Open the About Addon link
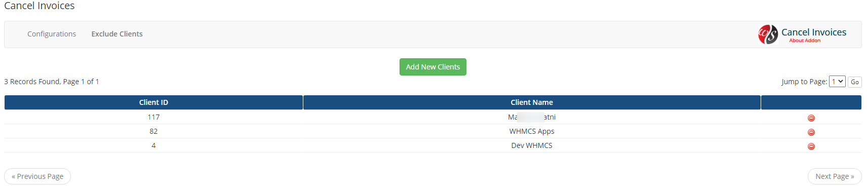 pyautogui.click(x=805, y=41)
